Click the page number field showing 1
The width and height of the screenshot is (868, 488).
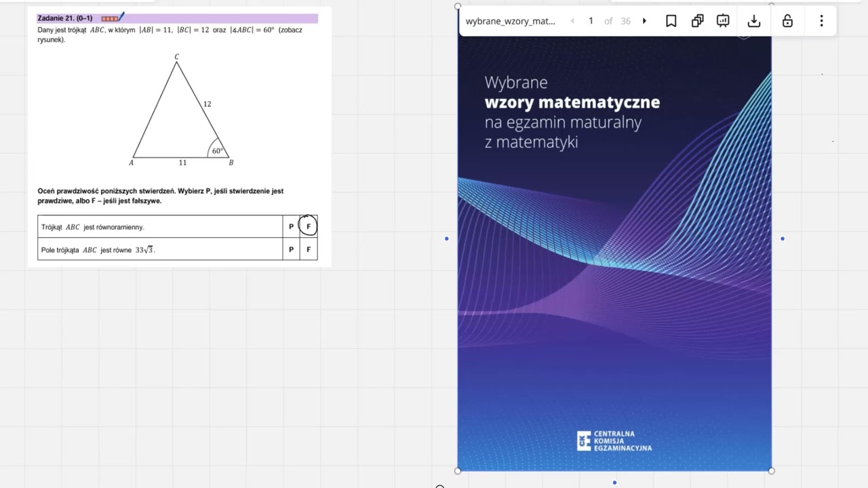point(591,21)
